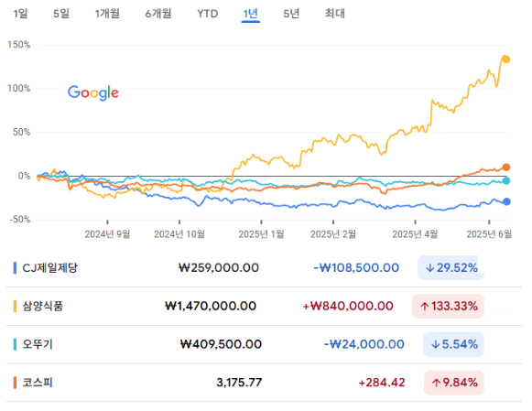Click the ↓5.54% change badge

453,344
